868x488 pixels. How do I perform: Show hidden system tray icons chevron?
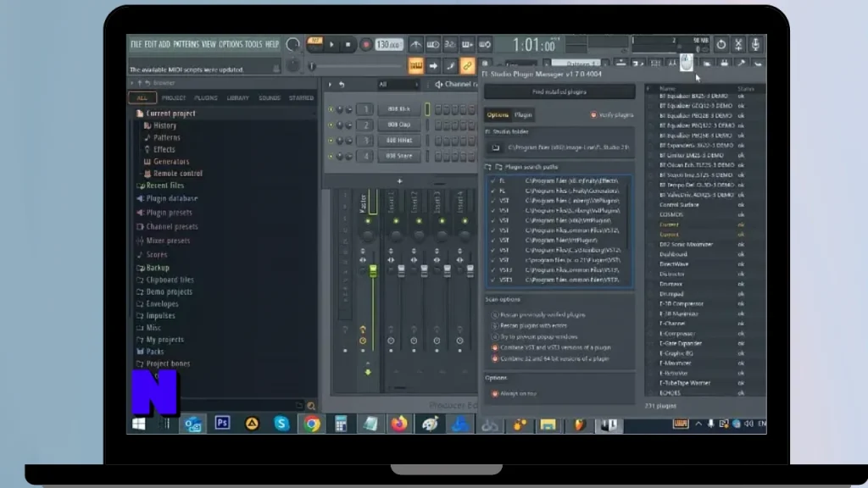pos(698,424)
